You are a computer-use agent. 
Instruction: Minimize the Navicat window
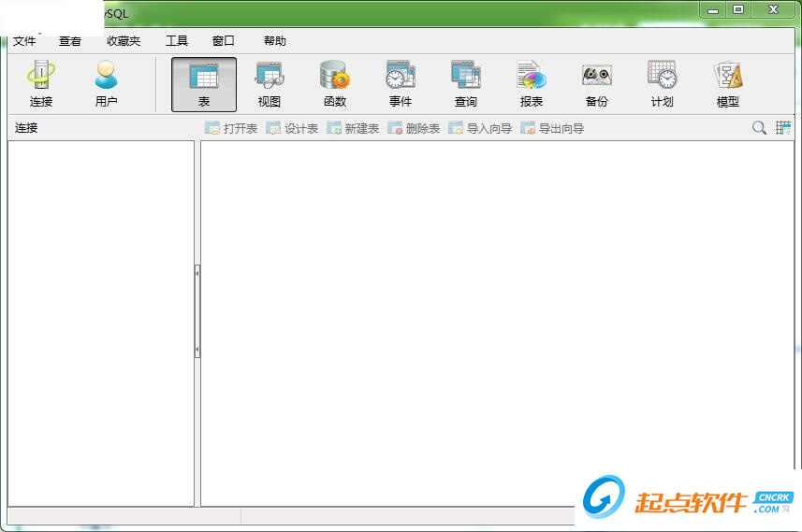(x=713, y=10)
